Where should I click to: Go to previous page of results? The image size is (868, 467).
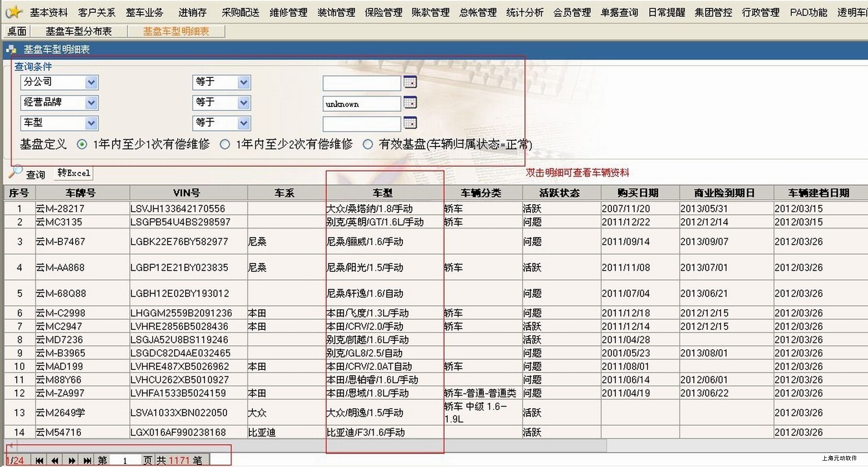55,460
